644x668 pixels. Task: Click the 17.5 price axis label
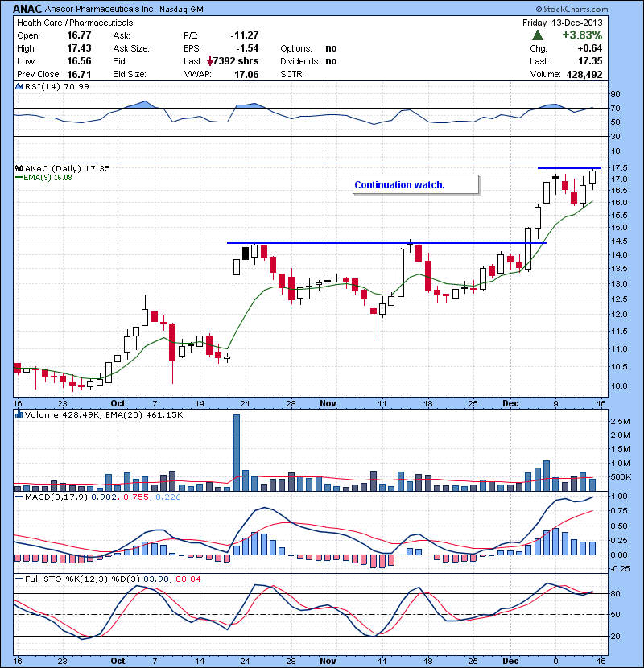point(619,168)
